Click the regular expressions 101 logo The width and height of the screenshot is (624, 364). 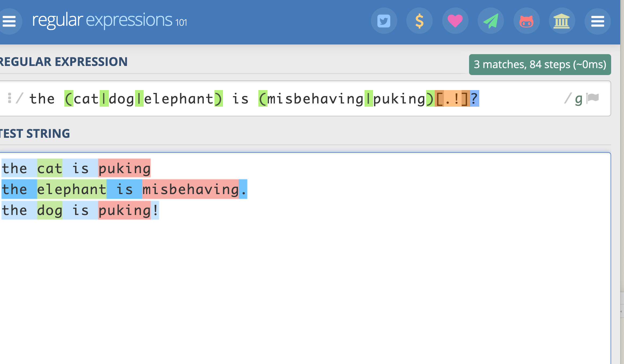pyautogui.click(x=109, y=20)
